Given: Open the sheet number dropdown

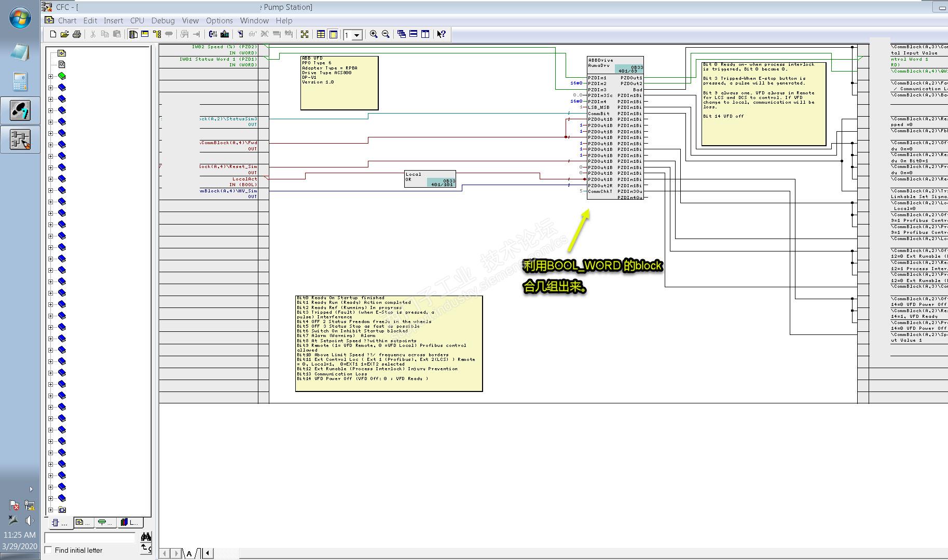Looking at the screenshot, I should pos(357,35).
